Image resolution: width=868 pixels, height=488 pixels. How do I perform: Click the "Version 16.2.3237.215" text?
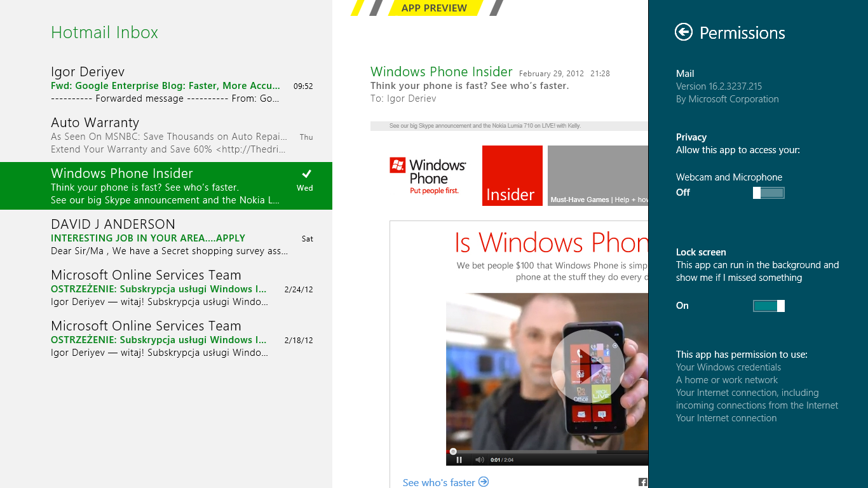pyautogui.click(x=719, y=86)
